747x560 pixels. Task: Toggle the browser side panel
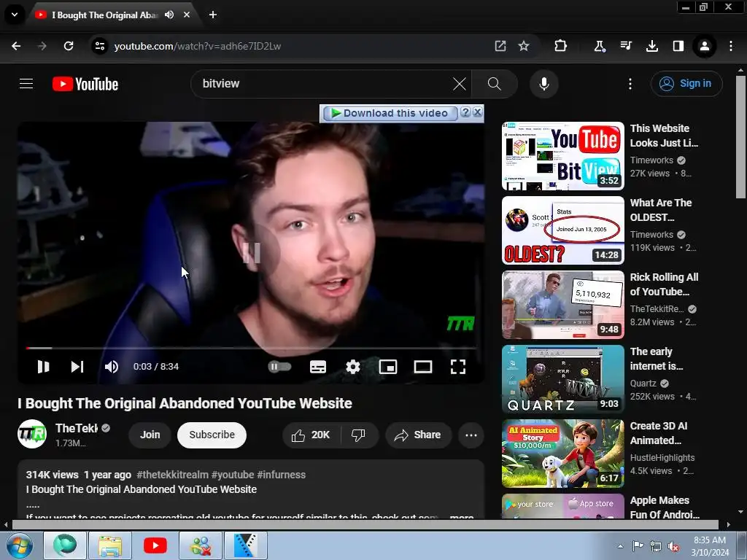pos(678,46)
